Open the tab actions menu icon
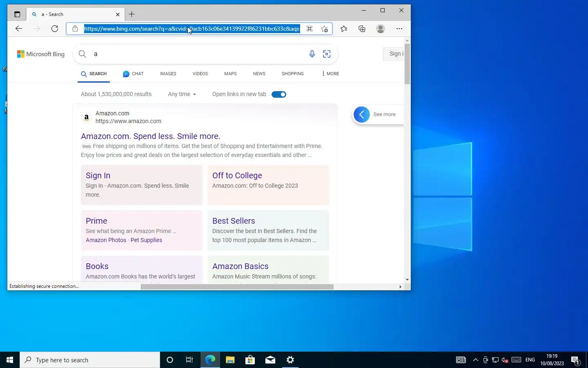 coord(17,14)
